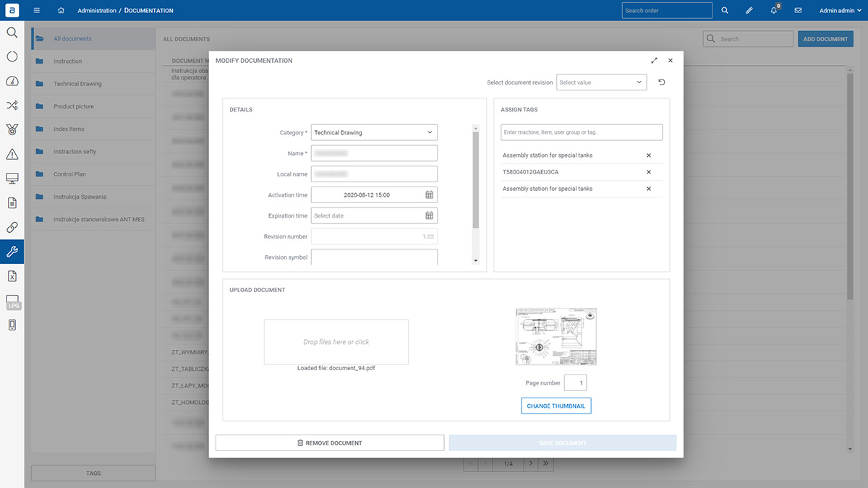Go to home via house icon
This screenshot has height=488, width=868.
point(61,10)
